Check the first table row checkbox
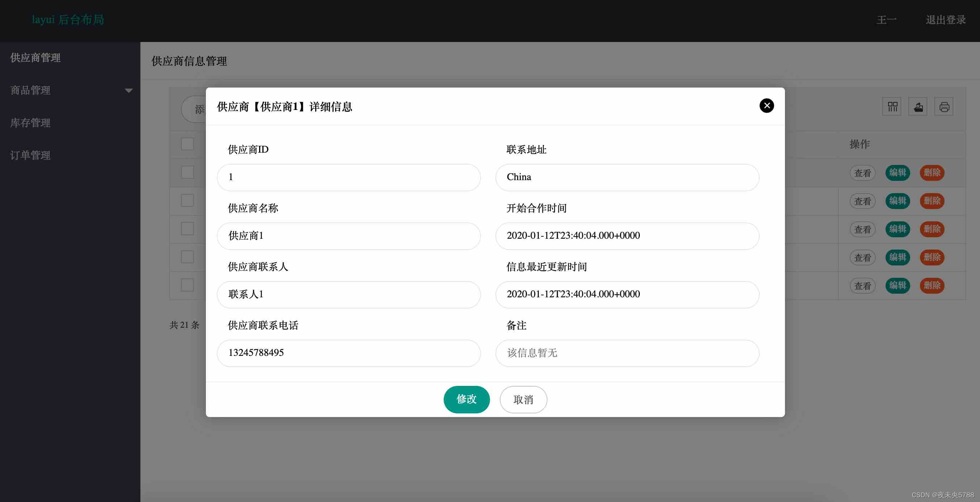Screen dimensions: 980x502 point(187,172)
